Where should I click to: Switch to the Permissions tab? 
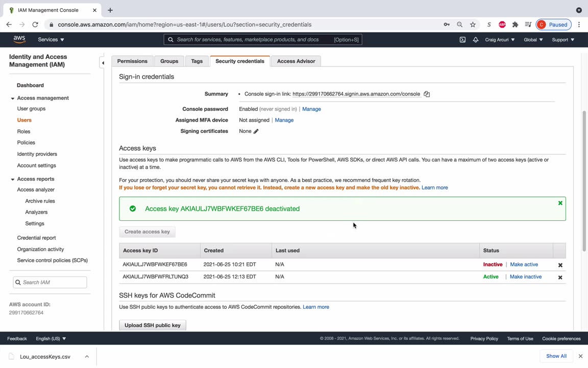(x=132, y=61)
